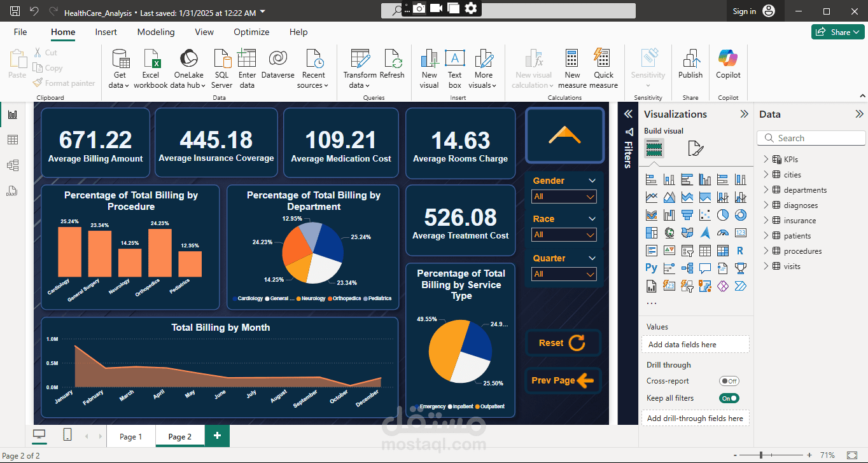The height and width of the screenshot is (463, 868).
Task: Toggle the Keep all filters switch
Action: 729,398
